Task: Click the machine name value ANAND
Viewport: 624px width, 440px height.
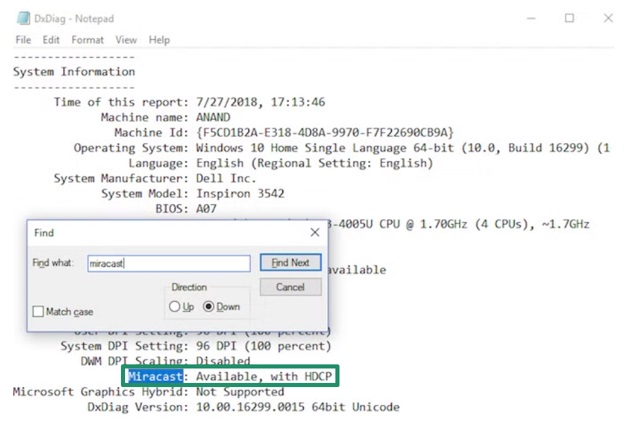Action: [213, 117]
